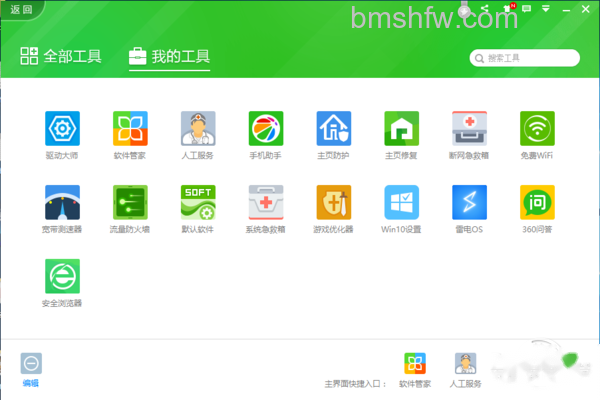
Task: Open the feedback message icon
Action: point(527,8)
